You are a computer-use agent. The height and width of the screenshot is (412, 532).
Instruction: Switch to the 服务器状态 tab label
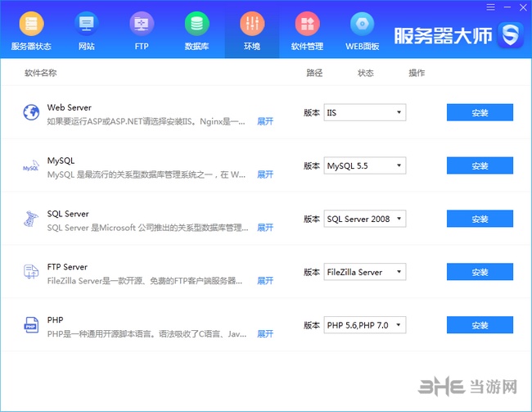click(x=31, y=46)
